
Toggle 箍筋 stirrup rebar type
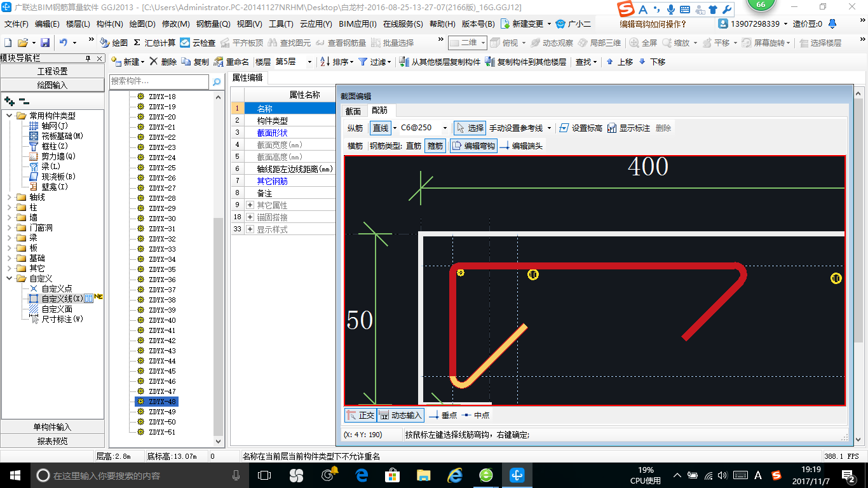click(435, 146)
